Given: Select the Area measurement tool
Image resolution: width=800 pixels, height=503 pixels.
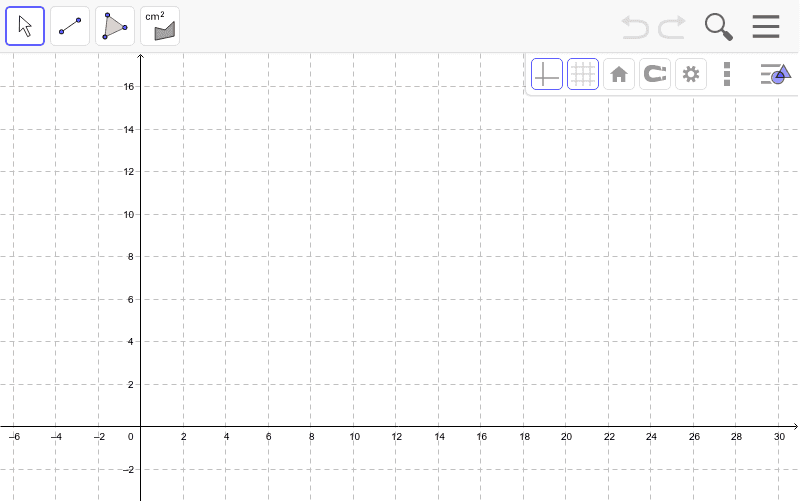Looking at the screenshot, I should click(x=160, y=26).
